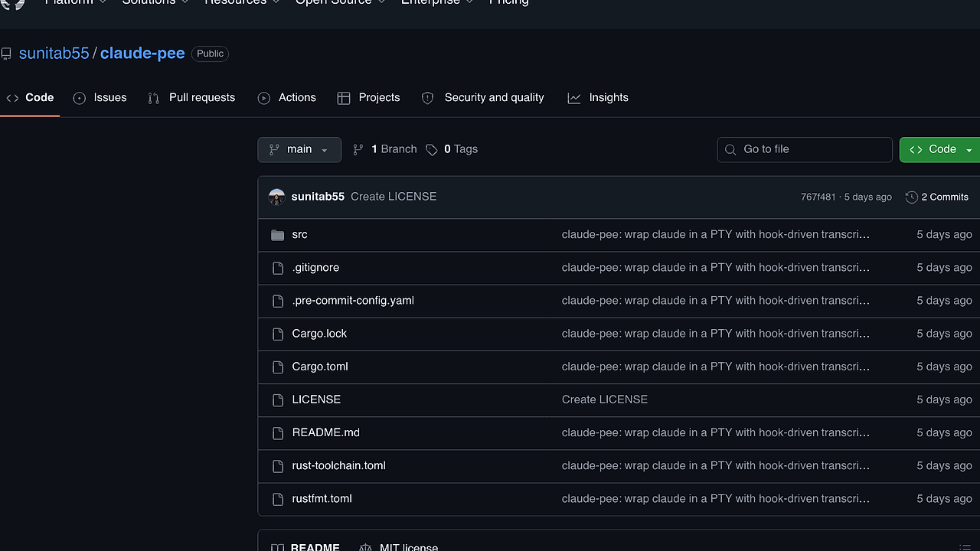View the 1 Branch link
Viewport: 980px width, 551px height.
(x=384, y=149)
